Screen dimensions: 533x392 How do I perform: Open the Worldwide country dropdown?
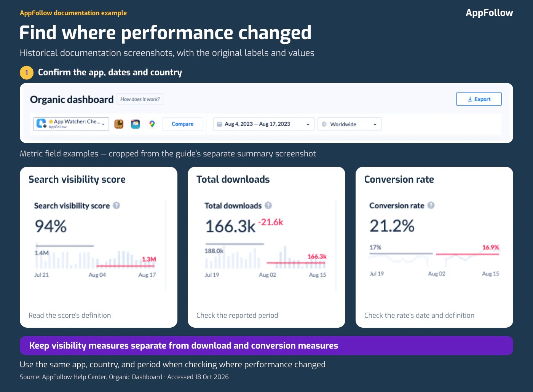click(x=349, y=124)
